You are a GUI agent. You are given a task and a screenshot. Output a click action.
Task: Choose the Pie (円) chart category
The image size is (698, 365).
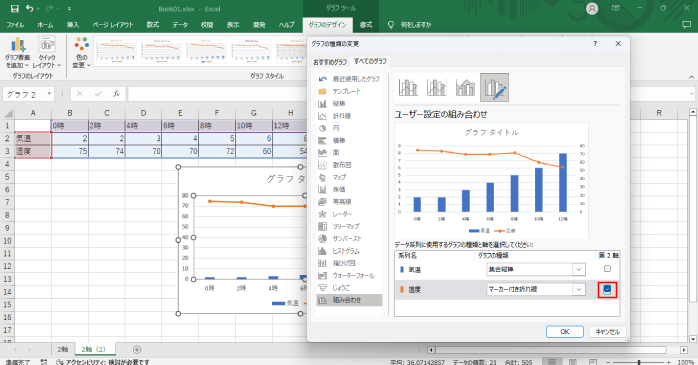[x=349, y=128]
